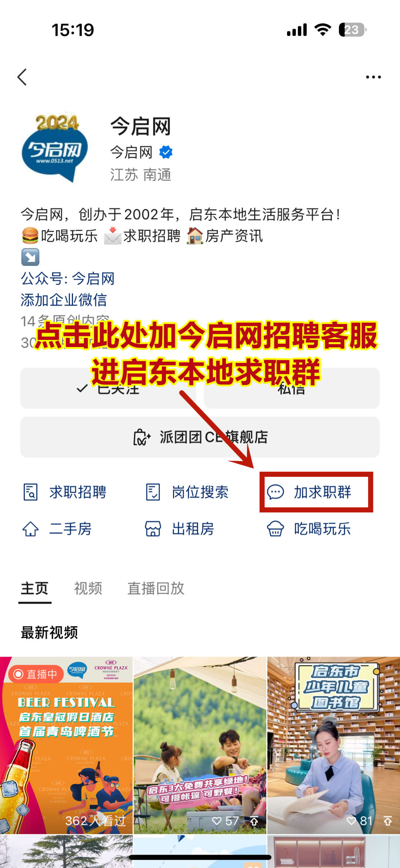Open the three-dot more options menu
This screenshot has width=400, height=868.
[373, 77]
